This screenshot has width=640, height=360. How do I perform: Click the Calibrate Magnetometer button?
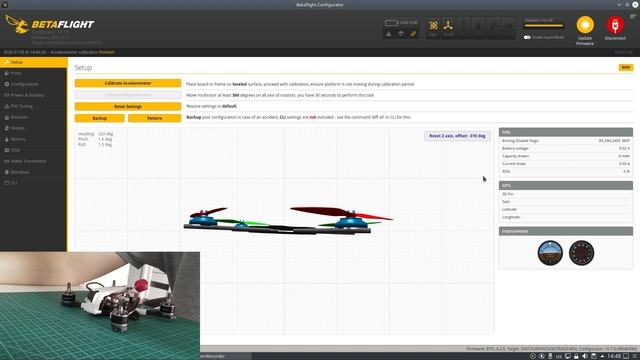[x=128, y=95]
